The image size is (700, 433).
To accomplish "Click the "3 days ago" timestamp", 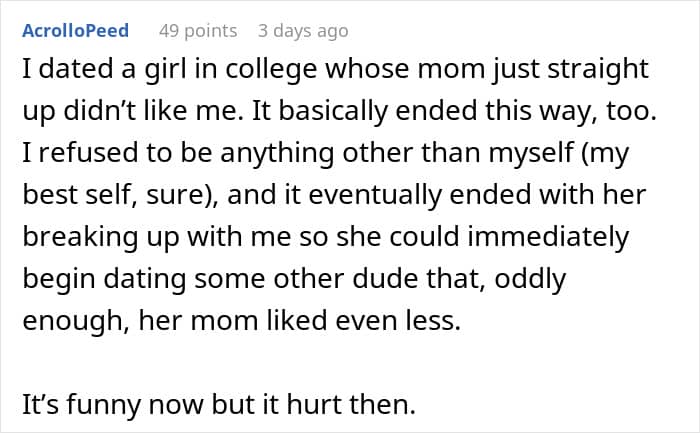I will click(x=303, y=31).
